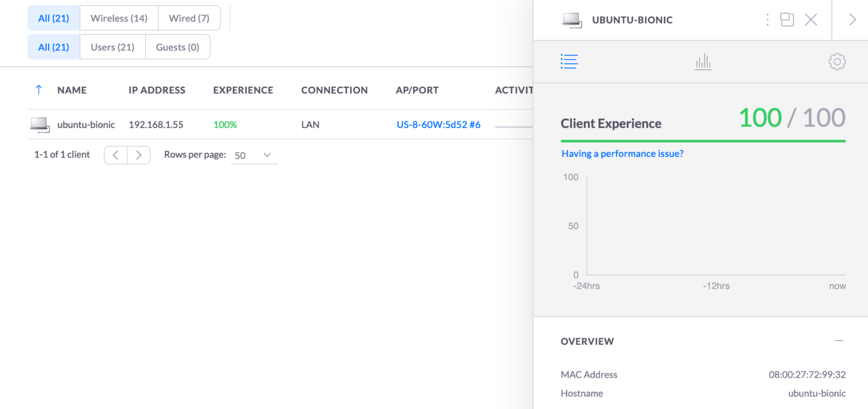
Task: Filter clients by Wired (7)
Action: pyautogui.click(x=189, y=19)
